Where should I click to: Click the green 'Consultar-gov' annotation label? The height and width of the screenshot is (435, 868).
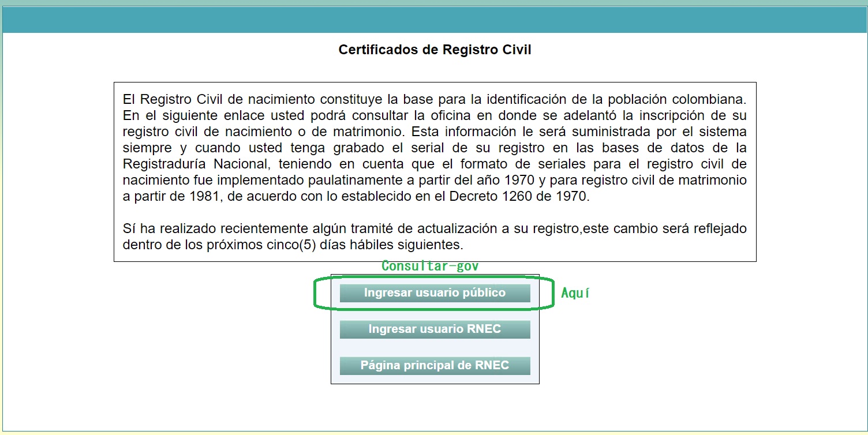430,266
